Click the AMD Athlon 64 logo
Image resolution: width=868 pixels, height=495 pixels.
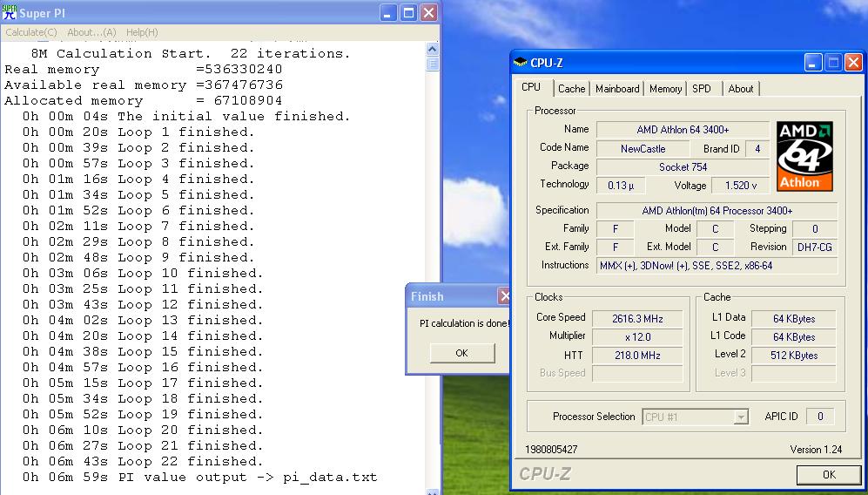[804, 156]
